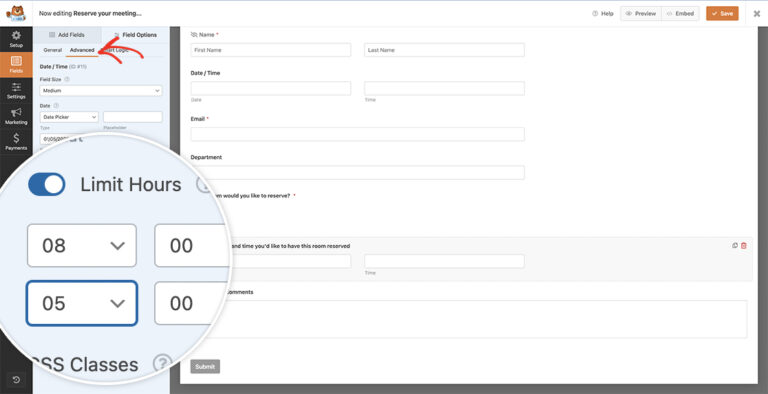Click the Embed button
Image resolution: width=768 pixels, height=394 pixels.
pyautogui.click(x=680, y=14)
